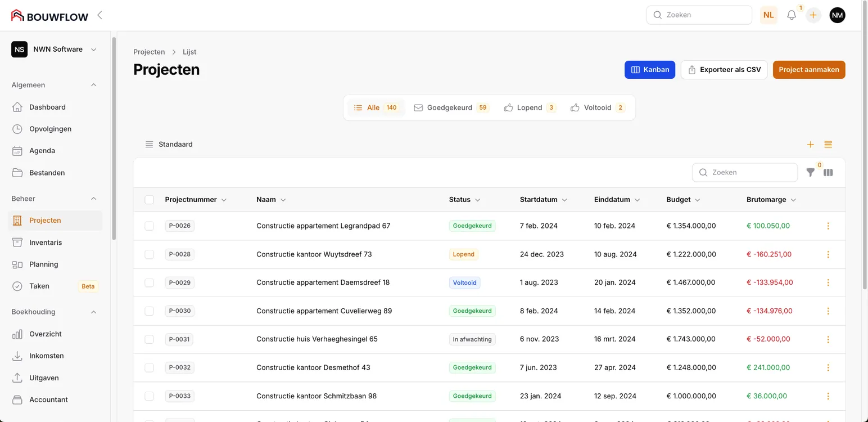Open the filter icon above the project table
868x422 pixels.
[x=810, y=172]
